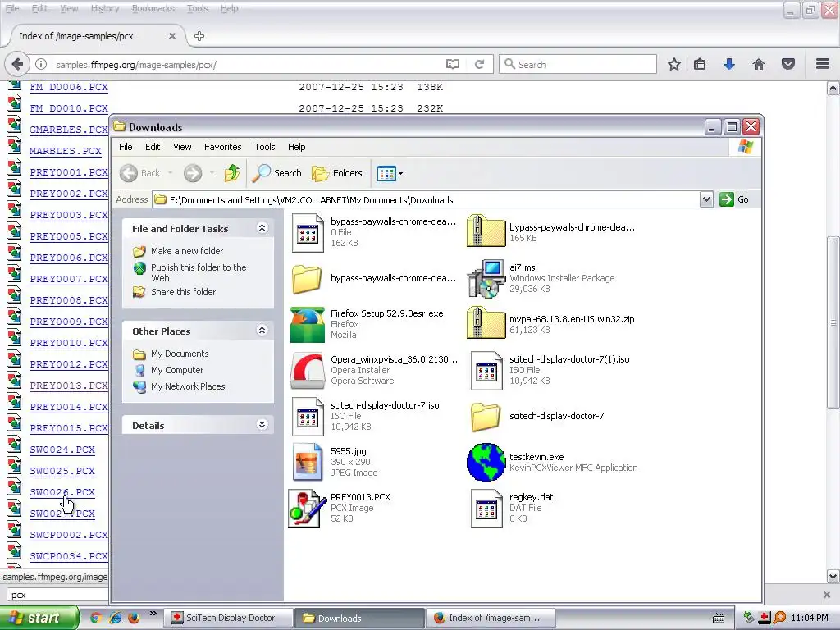This screenshot has height=630, width=840.
Task: Select the scitech-display-doctor-7(1).iso file icon
Action: [x=486, y=370]
